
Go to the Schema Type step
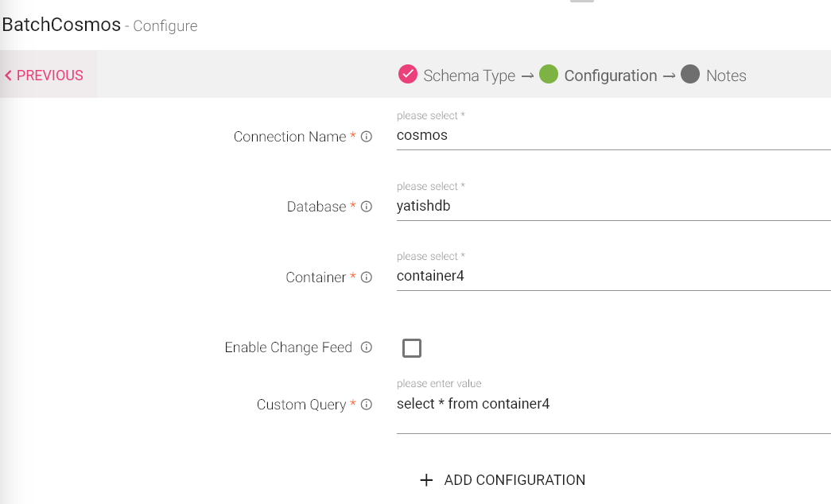[469, 76]
